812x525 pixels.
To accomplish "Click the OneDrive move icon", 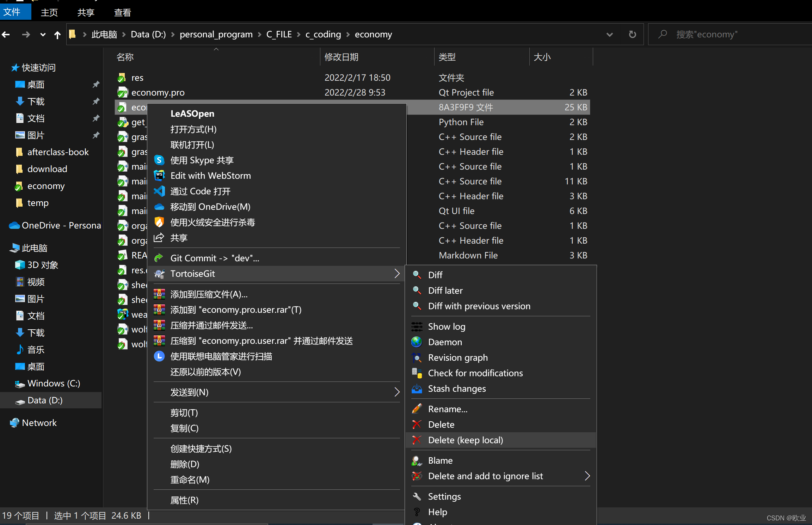I will 159,207.
